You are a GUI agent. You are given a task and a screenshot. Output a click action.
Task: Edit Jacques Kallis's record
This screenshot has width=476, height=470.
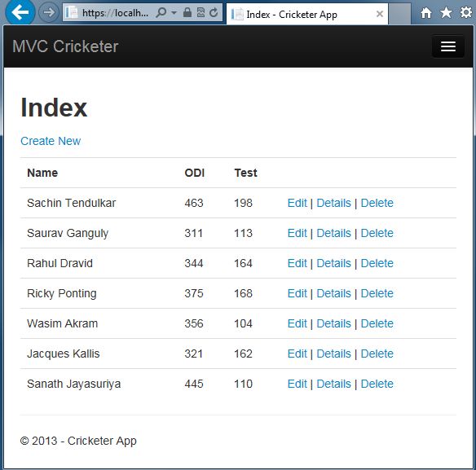coord(297,354)
